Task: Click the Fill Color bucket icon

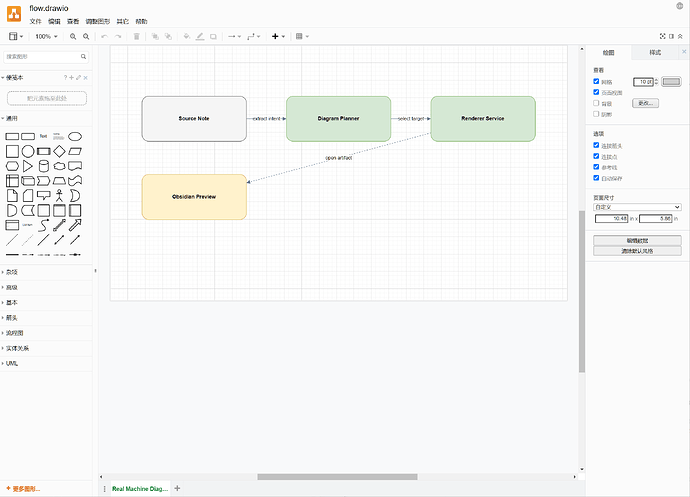Action: pyautogui.click(x=187, y=37)
